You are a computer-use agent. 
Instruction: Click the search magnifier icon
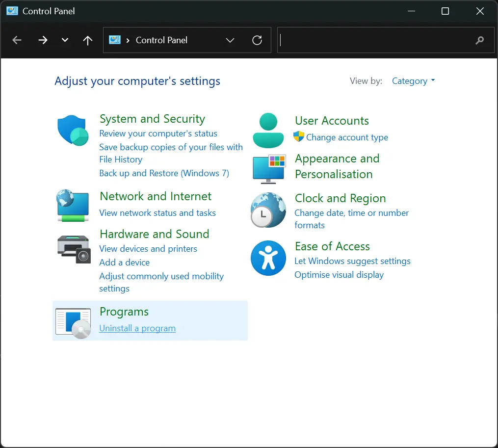point(479,40)
